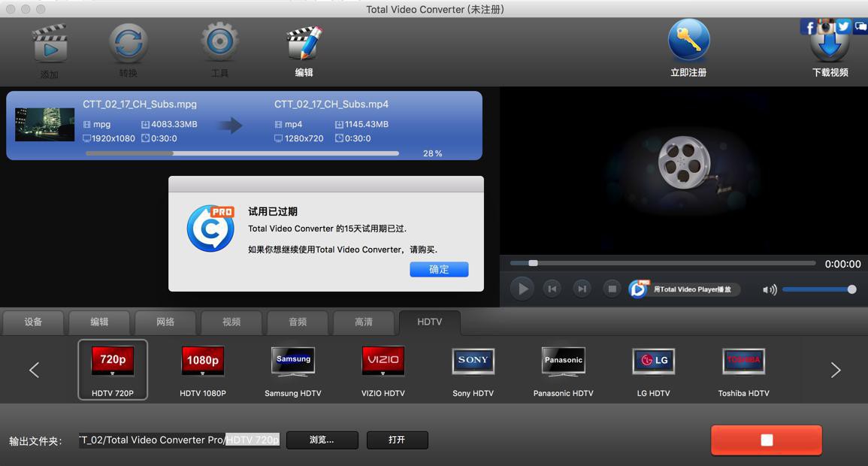Open the chat bubble feedback icon

tap(860, 26)
